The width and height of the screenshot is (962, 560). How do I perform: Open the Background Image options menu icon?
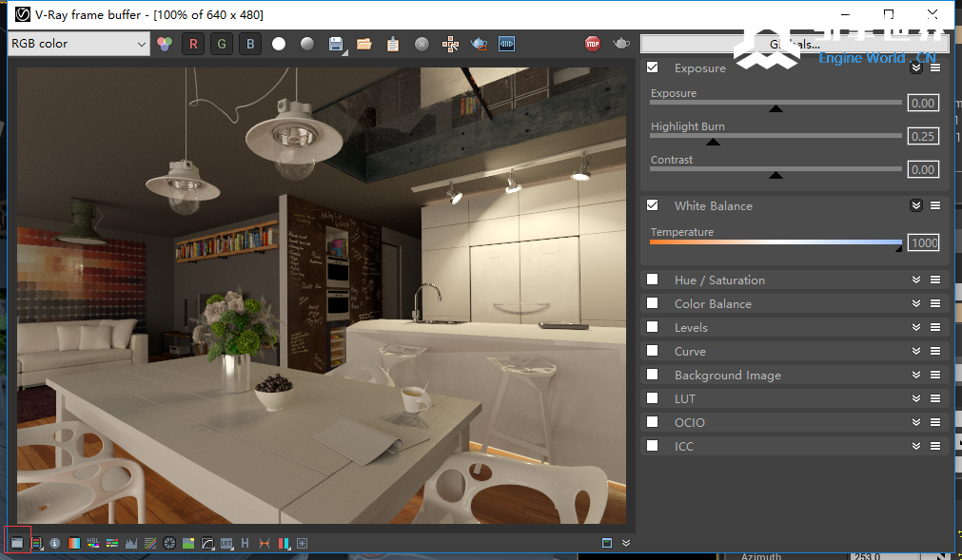click(x=935, y=375)
